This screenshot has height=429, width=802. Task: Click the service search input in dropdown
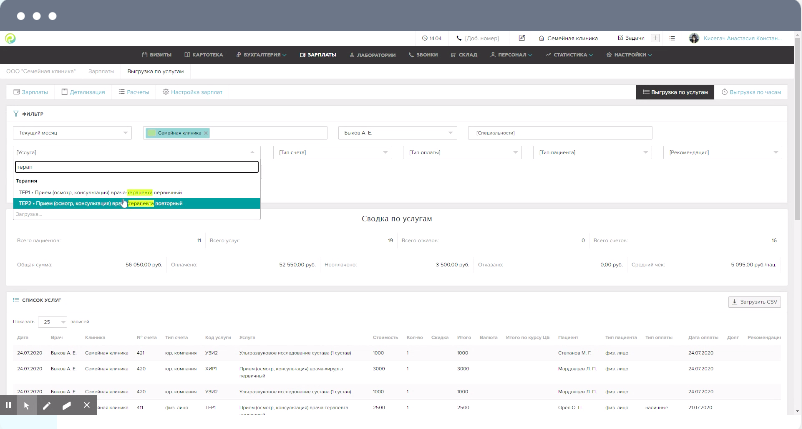[x=136, y=167]
